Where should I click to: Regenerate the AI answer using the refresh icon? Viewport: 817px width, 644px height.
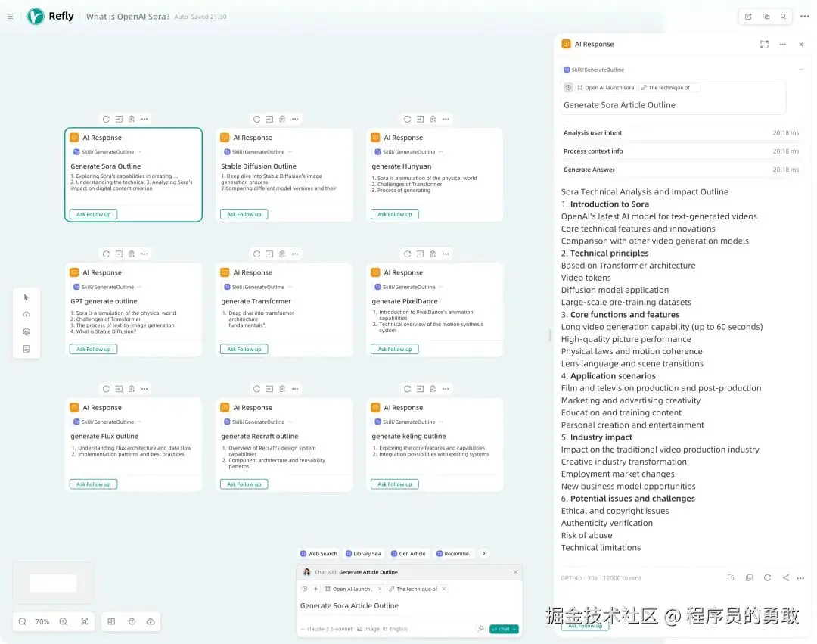[767, 577]
